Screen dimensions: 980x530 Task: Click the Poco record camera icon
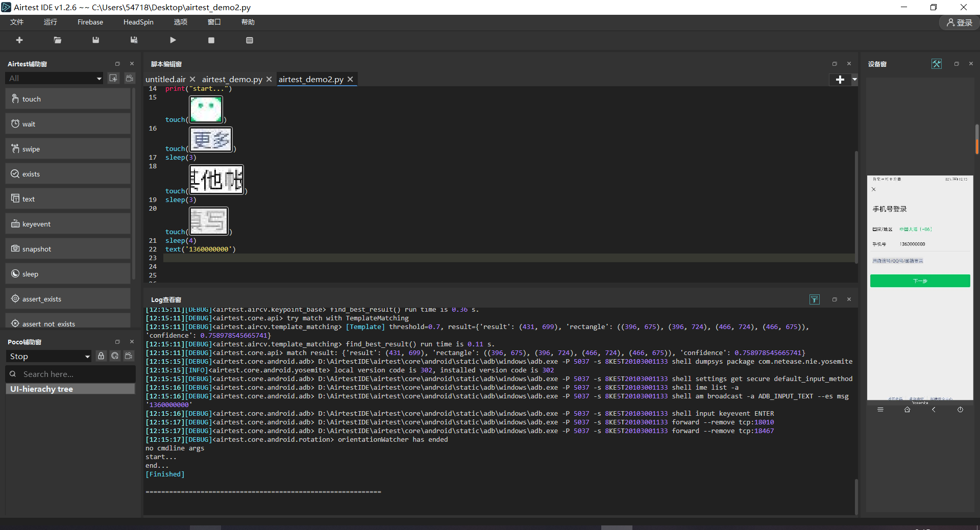tap(129, 356)
